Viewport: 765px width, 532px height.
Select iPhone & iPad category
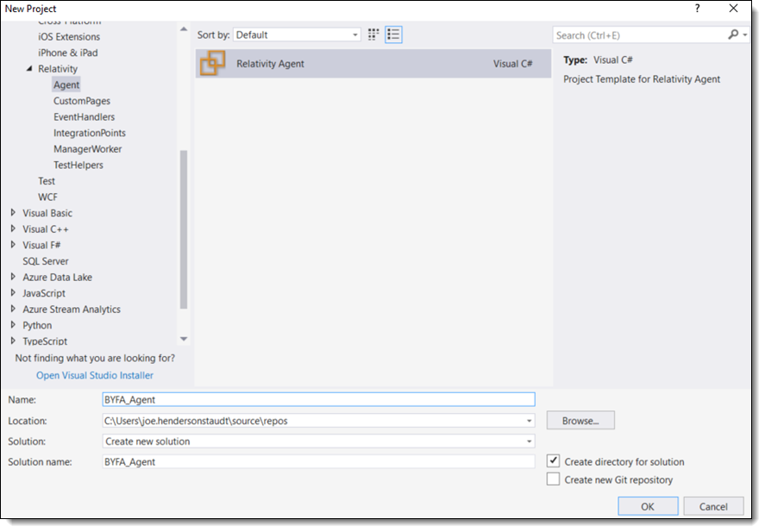coord(68,53)
